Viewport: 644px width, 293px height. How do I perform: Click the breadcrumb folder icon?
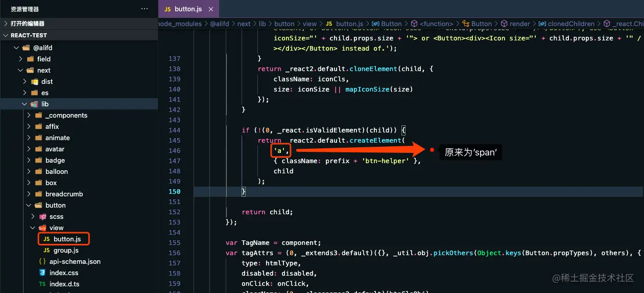38,194
